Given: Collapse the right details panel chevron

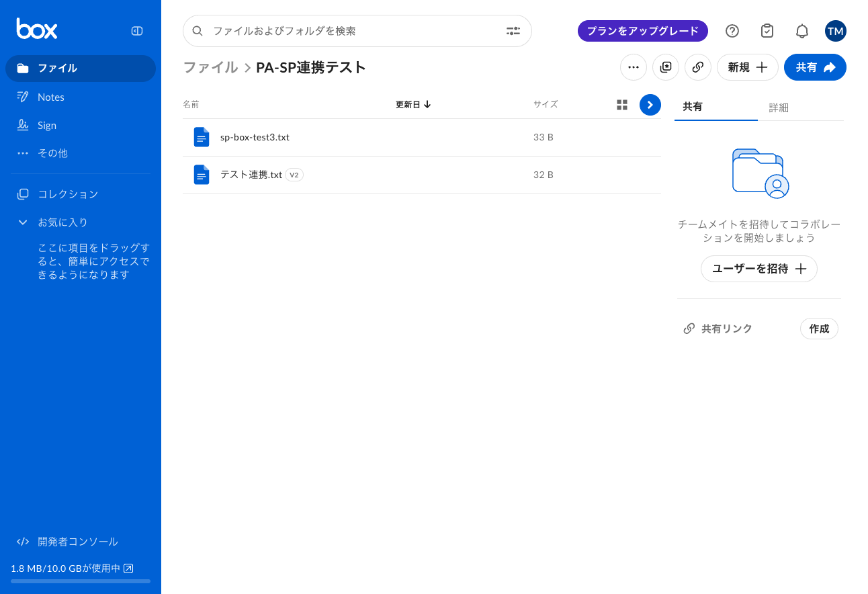Looking at the screenshot, I should [650, 105].
